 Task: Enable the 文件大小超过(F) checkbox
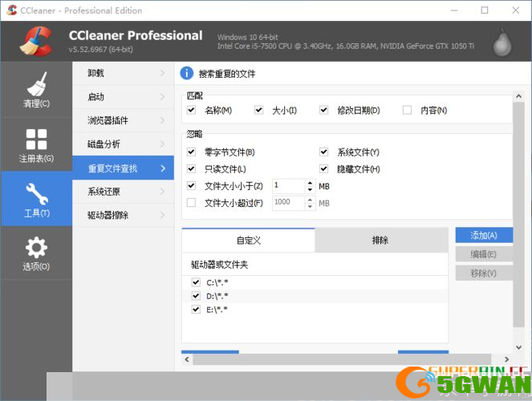pos(191,202)
